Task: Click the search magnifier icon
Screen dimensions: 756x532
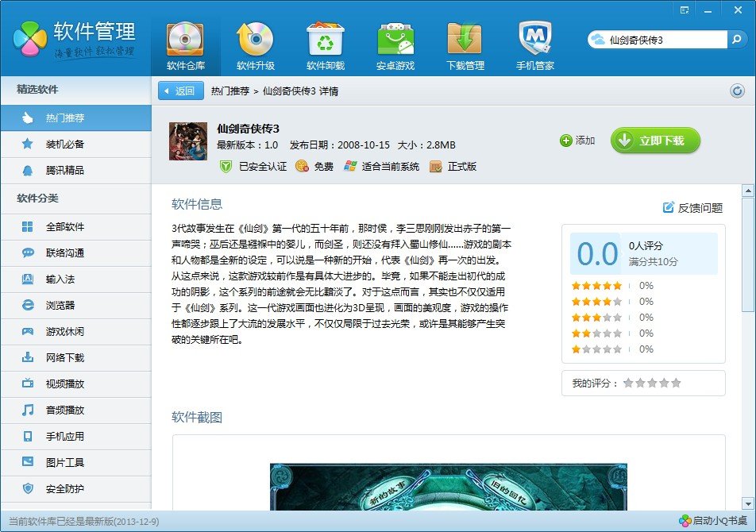Action: pos(739,37)
